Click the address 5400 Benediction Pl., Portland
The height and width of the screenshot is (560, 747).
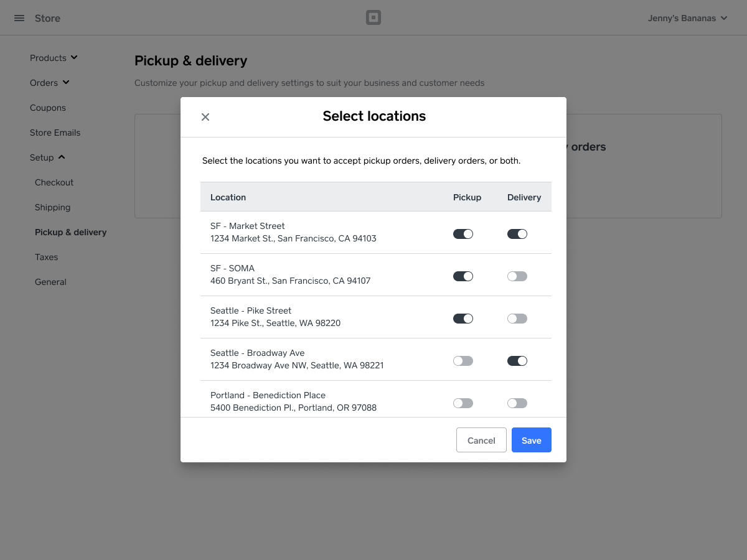click(x=293, y=408)
